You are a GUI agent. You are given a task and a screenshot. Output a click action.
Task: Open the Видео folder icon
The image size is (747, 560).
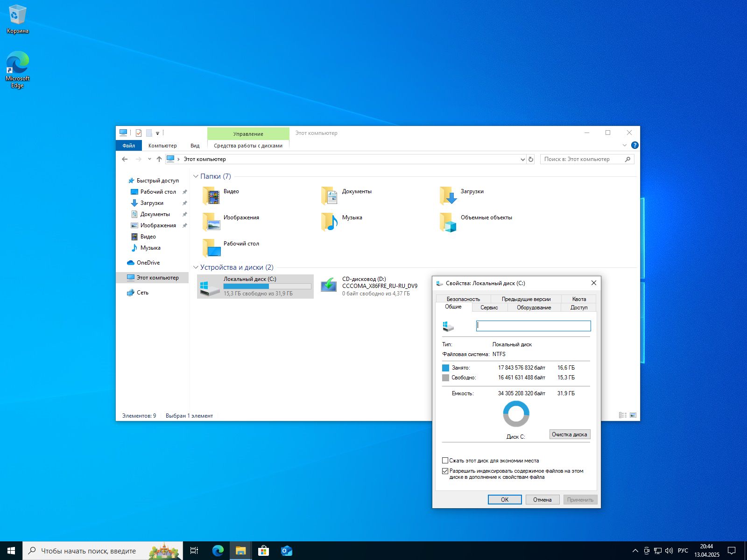coord(211,196)
